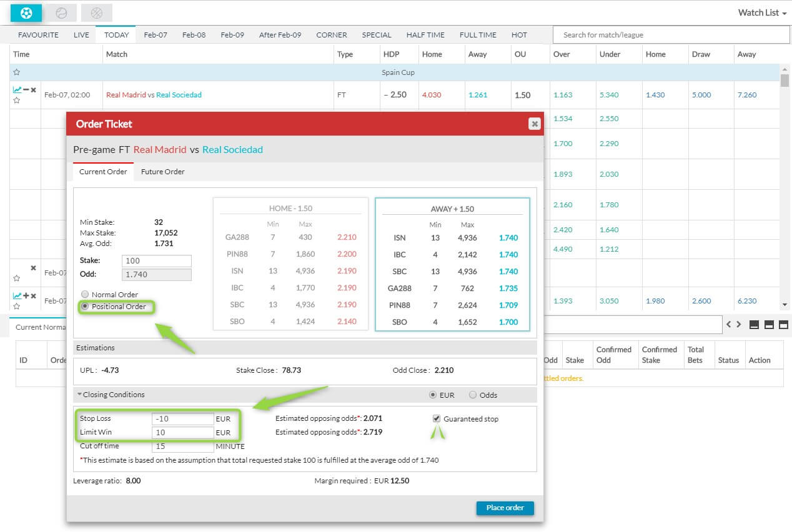The height and width of the screenshot is (532, 792).
Task: Show previous tab with left chevron
Action: [x=729, y=325]
